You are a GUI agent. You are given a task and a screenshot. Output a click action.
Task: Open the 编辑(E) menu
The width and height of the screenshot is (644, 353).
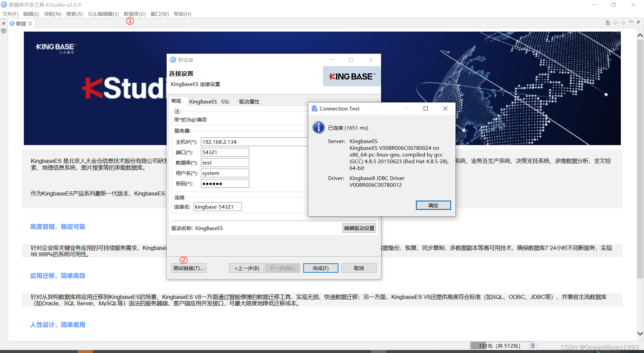click(x=31, y=14)
